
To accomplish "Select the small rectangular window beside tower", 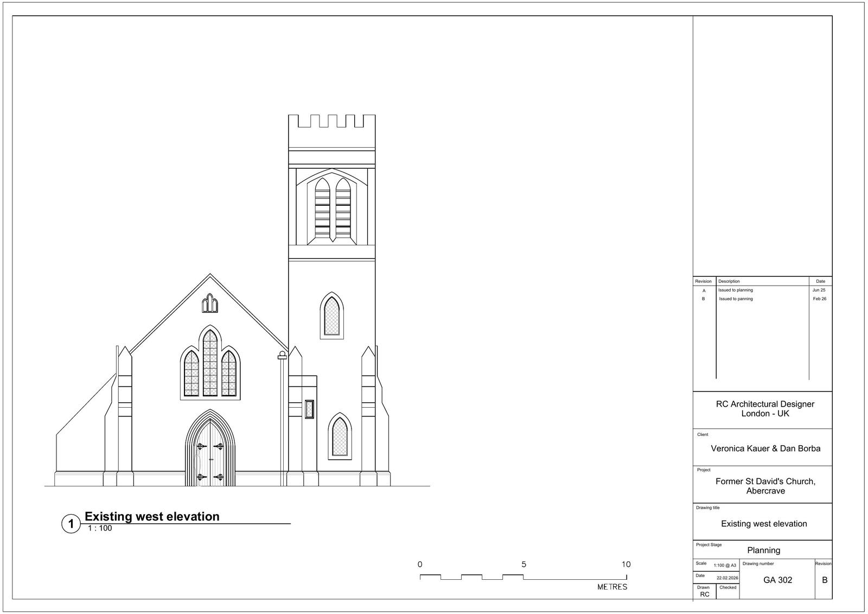I will pos(309,409).
